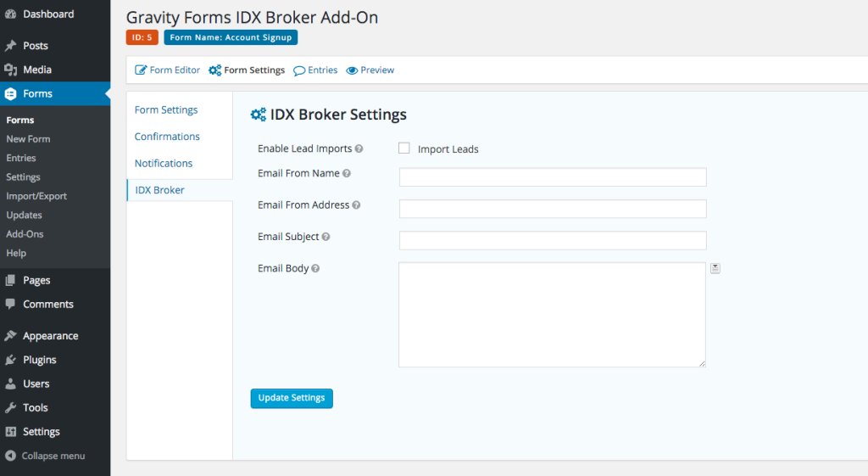
Task: Open Add-Ons in sidebar submenu
Action: [25, 234]
